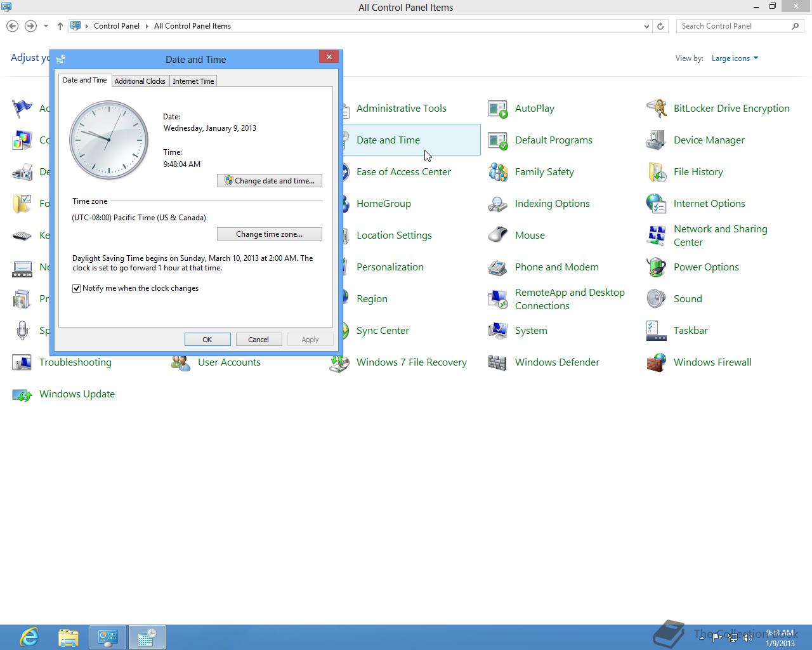Open the HomeGroup link
Image resolution: width=812 pixels, height=650 pixels.
[x=384, y=204]
